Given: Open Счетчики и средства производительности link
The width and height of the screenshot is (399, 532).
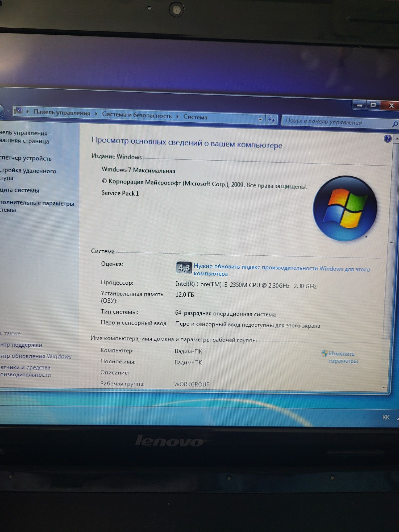Looking at the screenshot, I should [x=25, y=371].
